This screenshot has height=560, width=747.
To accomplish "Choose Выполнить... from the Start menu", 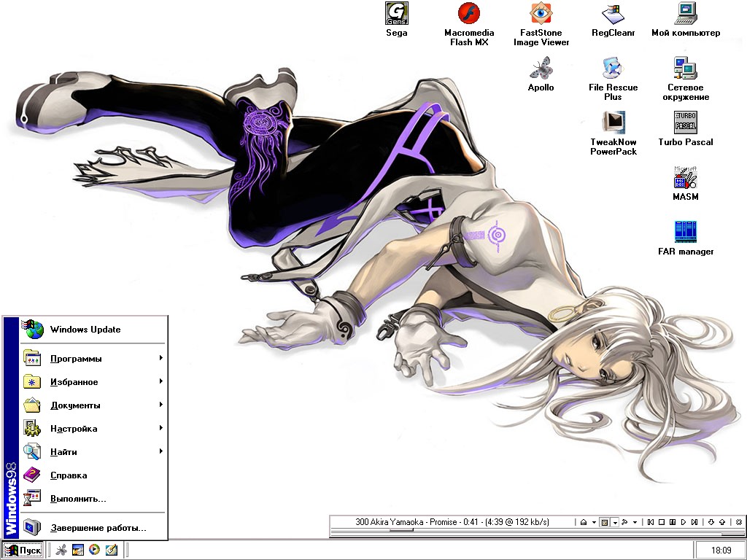I will [x=78, y=499].
